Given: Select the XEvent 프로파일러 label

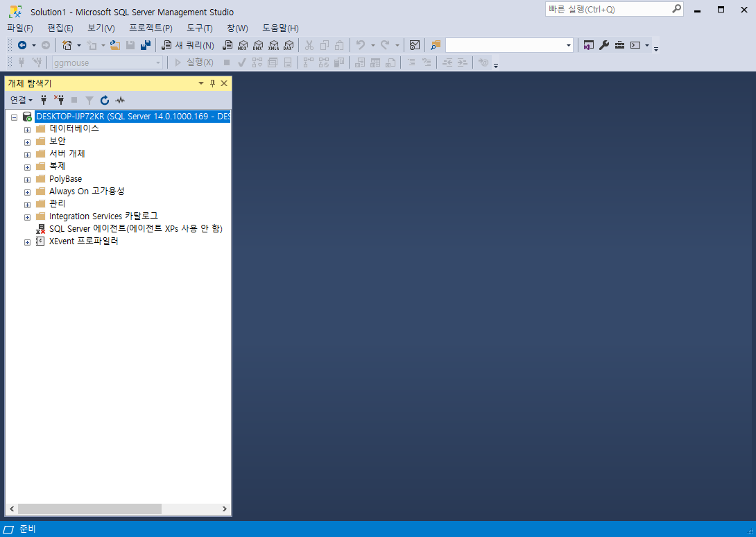Looking at the screenshot, I should point(84,241).
